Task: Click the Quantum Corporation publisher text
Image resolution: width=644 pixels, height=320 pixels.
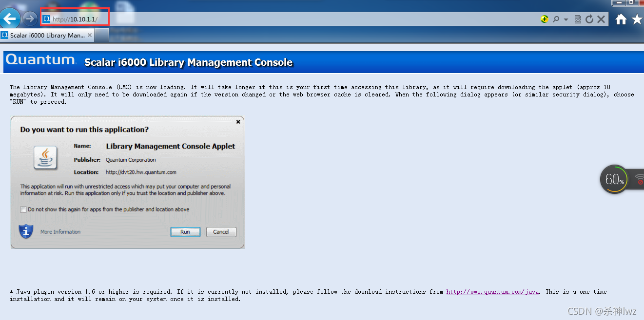Action: [131, 160]
